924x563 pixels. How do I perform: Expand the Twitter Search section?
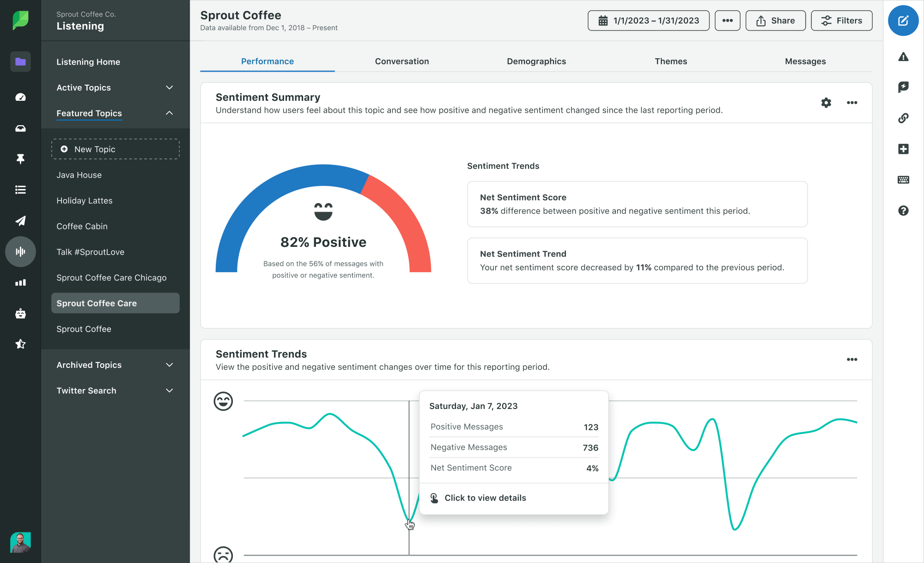(x=169, y=390)
